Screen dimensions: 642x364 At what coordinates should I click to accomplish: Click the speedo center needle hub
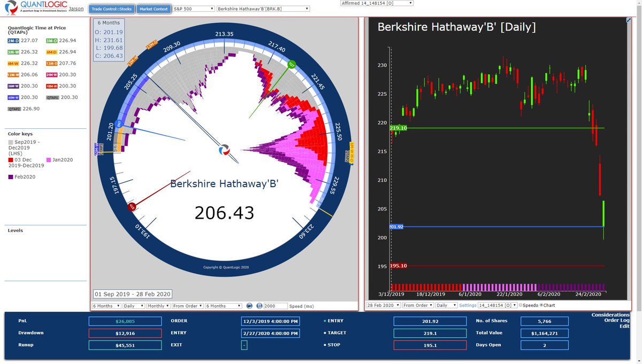(225, 150)
